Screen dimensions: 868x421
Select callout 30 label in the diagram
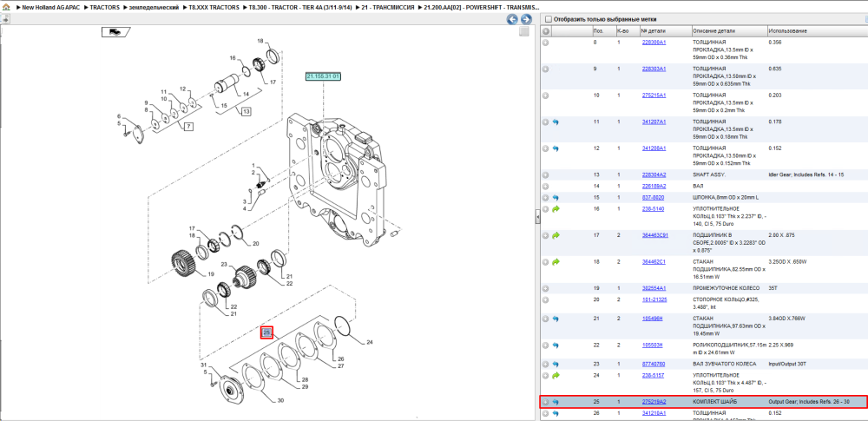pyautogui.click(x=280, y=400)
